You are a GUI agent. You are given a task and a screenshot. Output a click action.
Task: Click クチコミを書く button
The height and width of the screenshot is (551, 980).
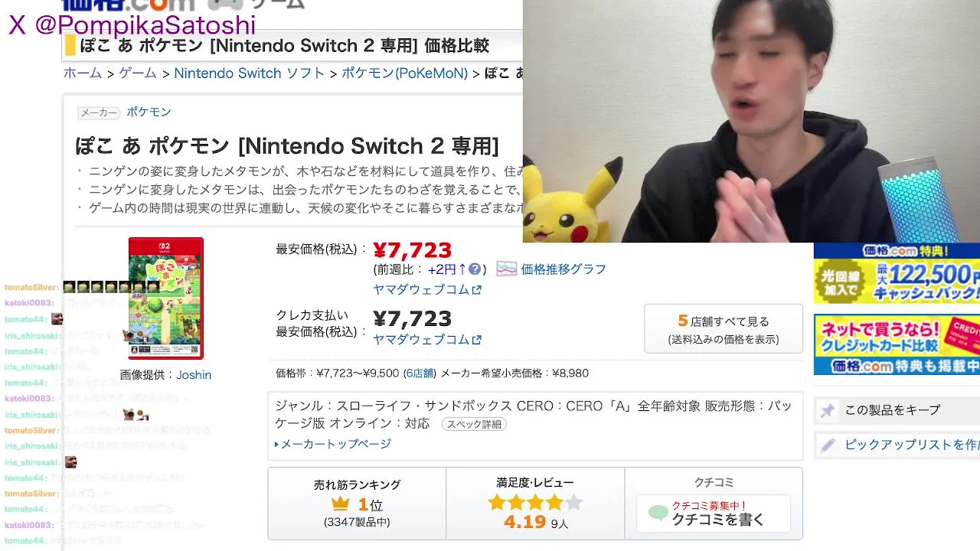click(714, 513)
